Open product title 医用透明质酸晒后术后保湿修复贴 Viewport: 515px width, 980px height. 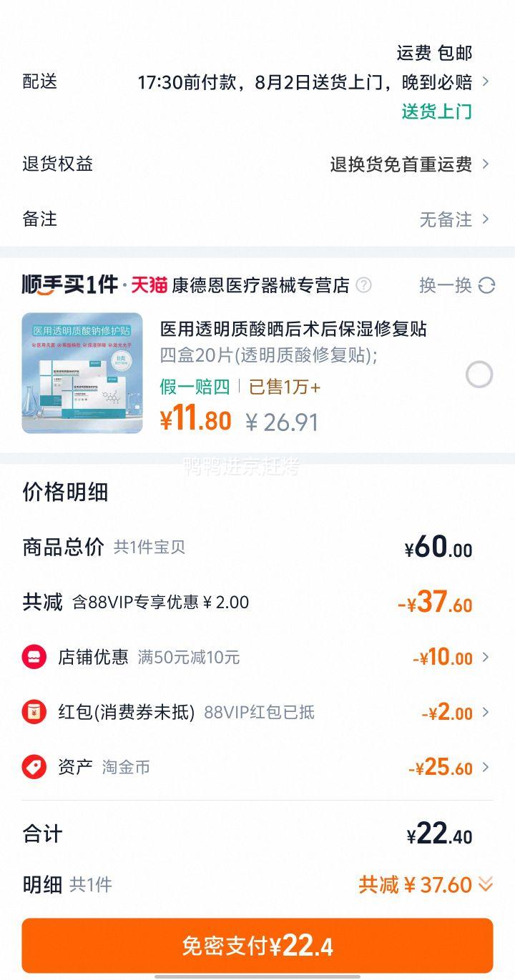293,329
